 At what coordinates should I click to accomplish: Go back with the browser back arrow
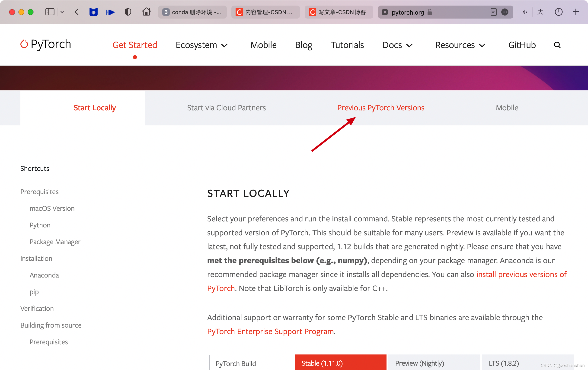click(x=77, y=12)
